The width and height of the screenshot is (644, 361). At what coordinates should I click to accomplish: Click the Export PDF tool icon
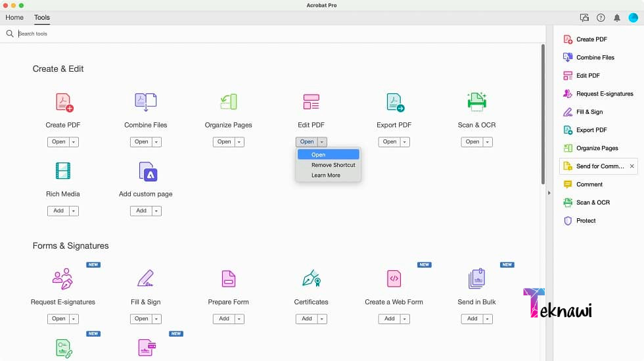tap(395, 103)
